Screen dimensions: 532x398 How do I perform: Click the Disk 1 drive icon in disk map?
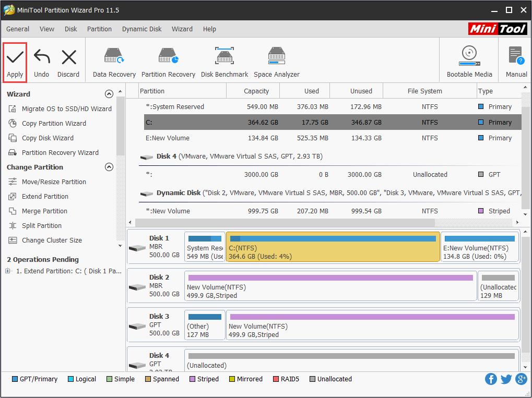tap(137, 248)
